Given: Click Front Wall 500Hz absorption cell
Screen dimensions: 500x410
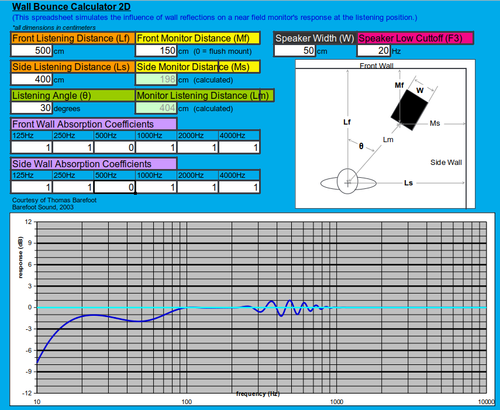Looking at the screenshot, I should tap(115, 147).
